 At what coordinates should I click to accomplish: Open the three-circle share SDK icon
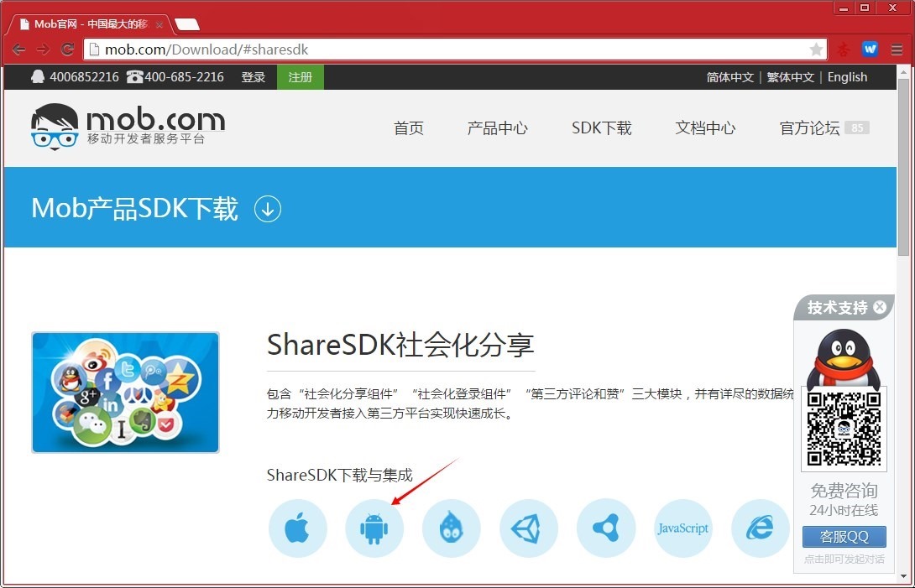coord(606,528)
